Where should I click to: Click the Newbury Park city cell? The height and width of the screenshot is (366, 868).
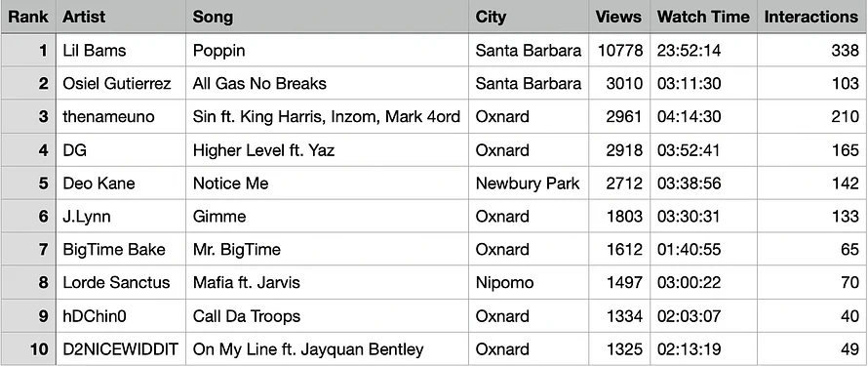click(x=529, y=183)
